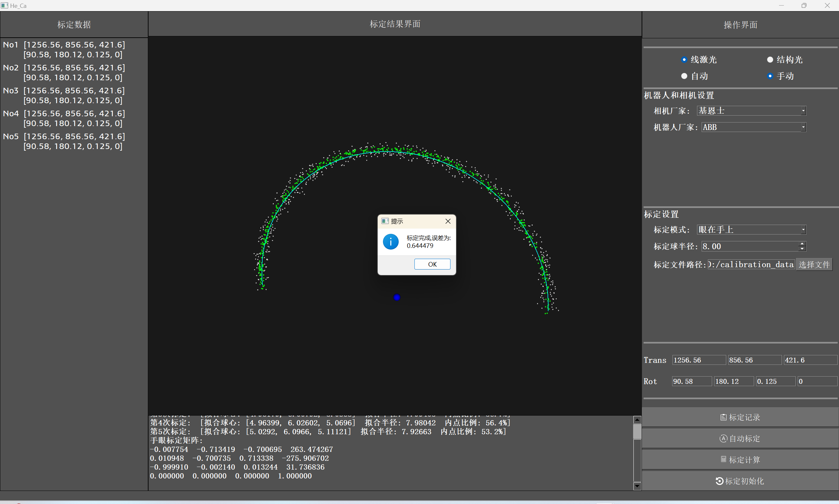Reset with 标定初始化 button
The image size is (839, 504).
740,481
